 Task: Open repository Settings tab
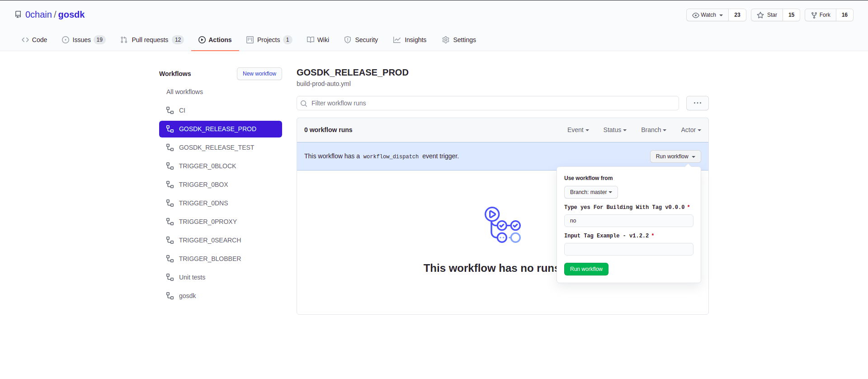(x=459, y=40)
